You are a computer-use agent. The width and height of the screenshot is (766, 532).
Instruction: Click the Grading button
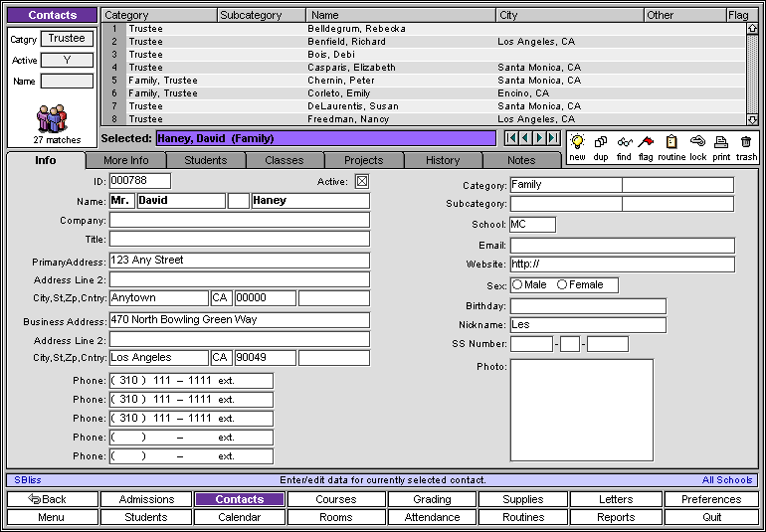click(432, 499)
